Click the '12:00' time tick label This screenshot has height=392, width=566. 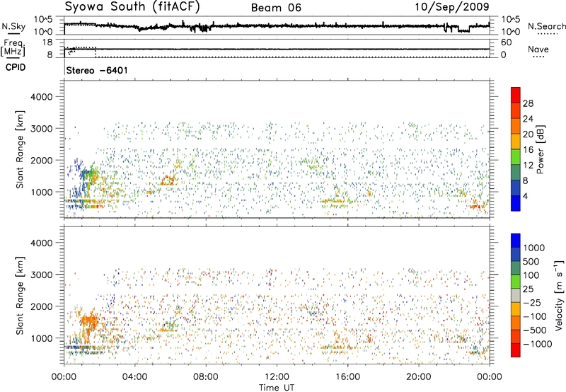pyautogui.click(x=277, y=377)
